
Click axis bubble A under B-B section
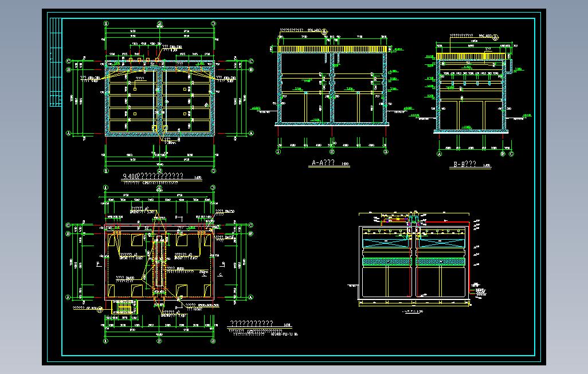[x=439, y=154]
